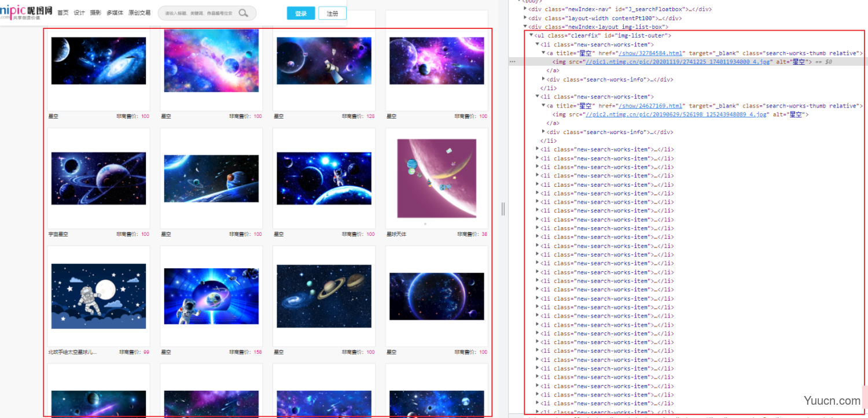Viewport: 868px width, 418px height.
Task: Collapse the li containing the 32784584 link
Action: click(537, 45)
